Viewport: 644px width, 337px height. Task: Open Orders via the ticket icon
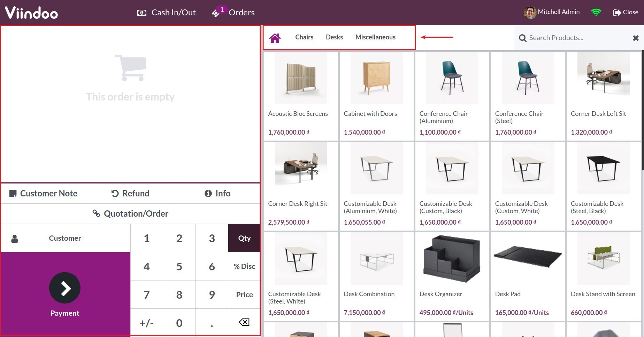tap(216, 14)
